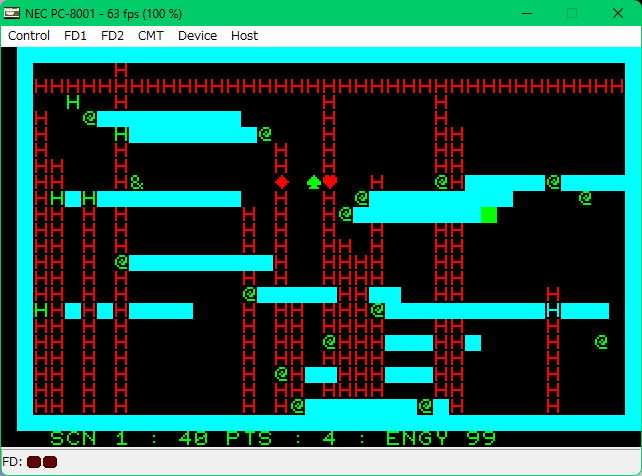Screen dimensions: 642x476
Task: Click the '40 PTS' score text
Action: (225, 438)
